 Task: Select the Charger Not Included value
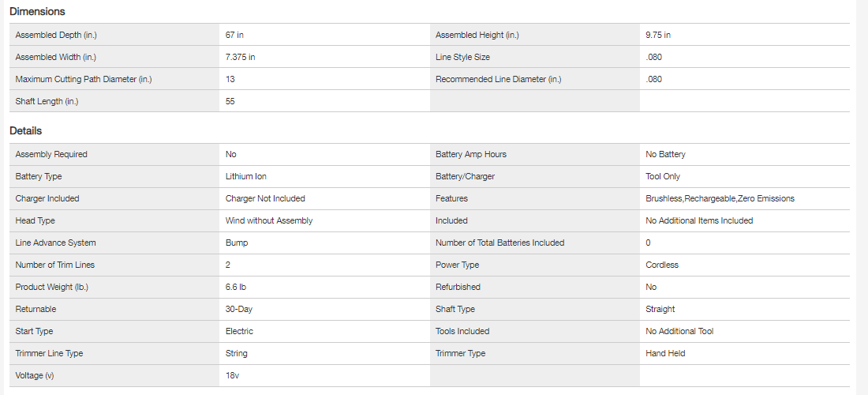pyautogui.click(x=265, y=199)
